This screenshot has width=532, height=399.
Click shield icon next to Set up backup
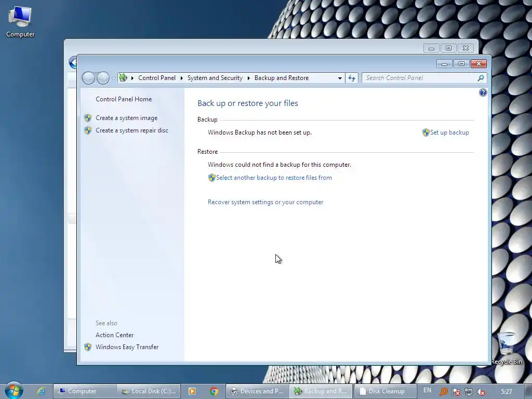(426, 132)
